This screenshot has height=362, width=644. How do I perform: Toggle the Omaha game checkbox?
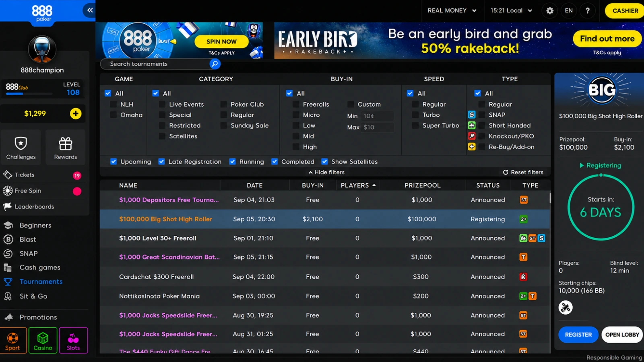coord(114,115)
